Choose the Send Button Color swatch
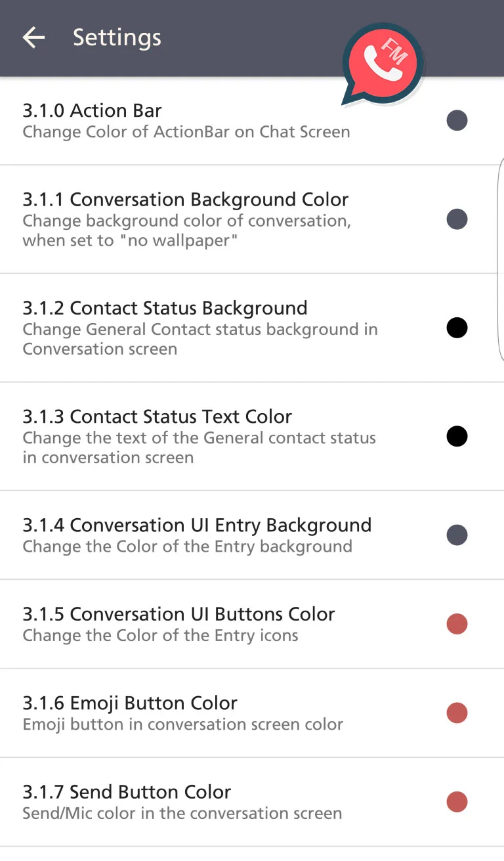Viewport: 504px width, 861px height. point(457,802)
